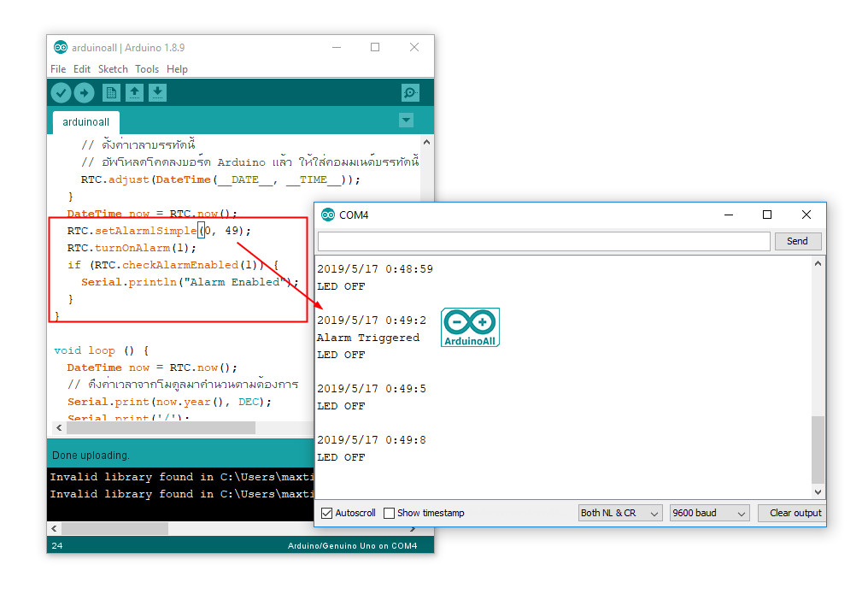Close the Arduino IDE window
Image resolution: width=868 pixels, height=594 pixels.
pyautogui.click(x=414, y=48)
